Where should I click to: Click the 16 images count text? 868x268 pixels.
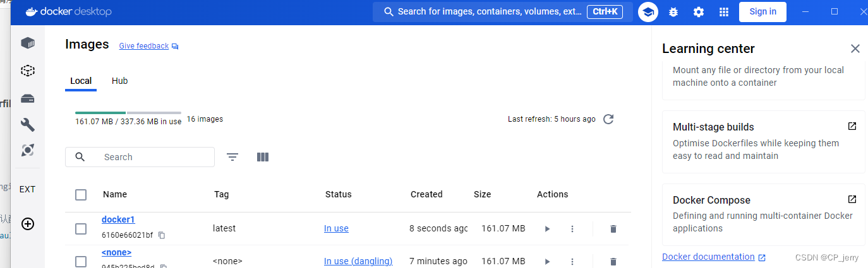click(x=205, y=119)
